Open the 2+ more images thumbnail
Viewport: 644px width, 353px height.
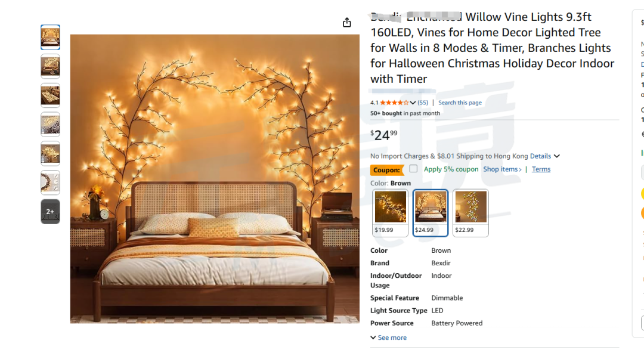50,212
